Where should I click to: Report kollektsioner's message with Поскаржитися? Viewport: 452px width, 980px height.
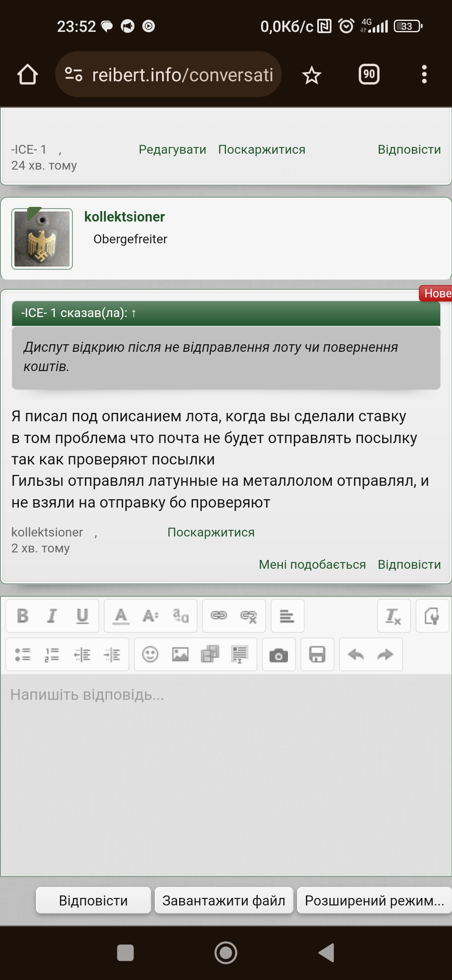click(211, 532)
